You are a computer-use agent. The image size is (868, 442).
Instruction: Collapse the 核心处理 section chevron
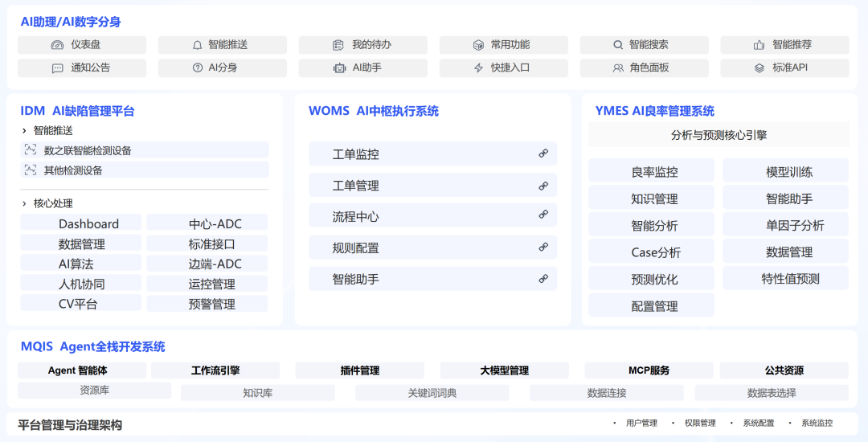24,203
